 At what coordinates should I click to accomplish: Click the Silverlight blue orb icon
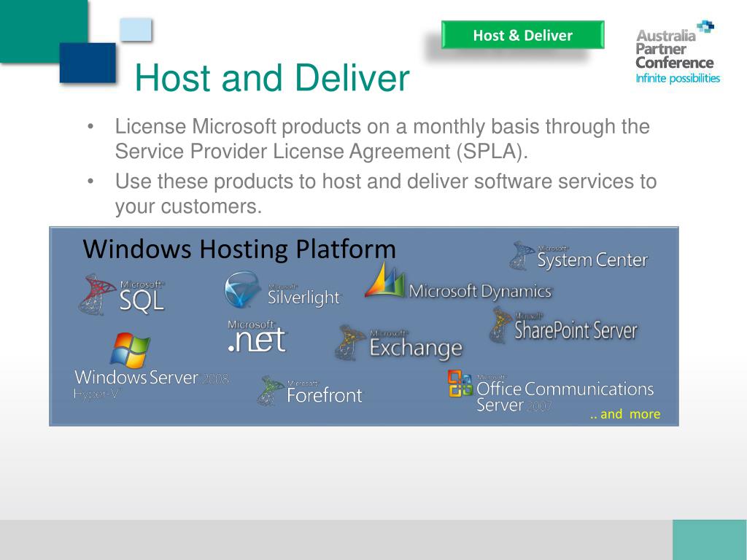point(242,289)
